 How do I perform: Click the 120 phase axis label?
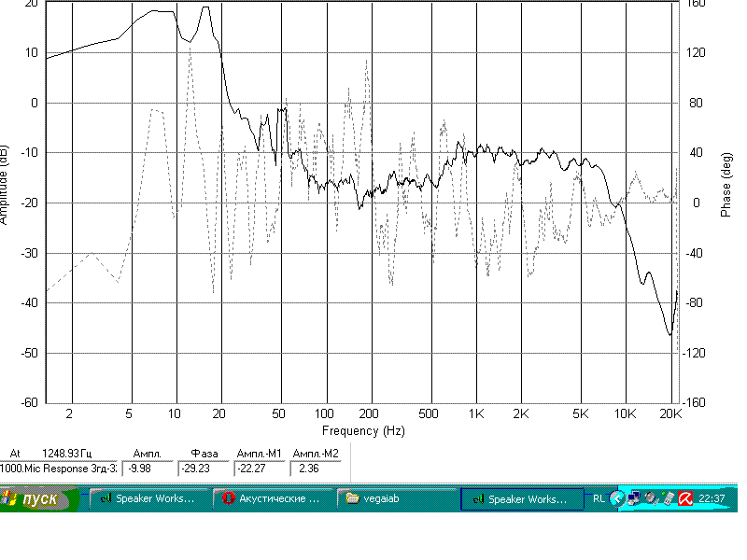click(696, 52)
